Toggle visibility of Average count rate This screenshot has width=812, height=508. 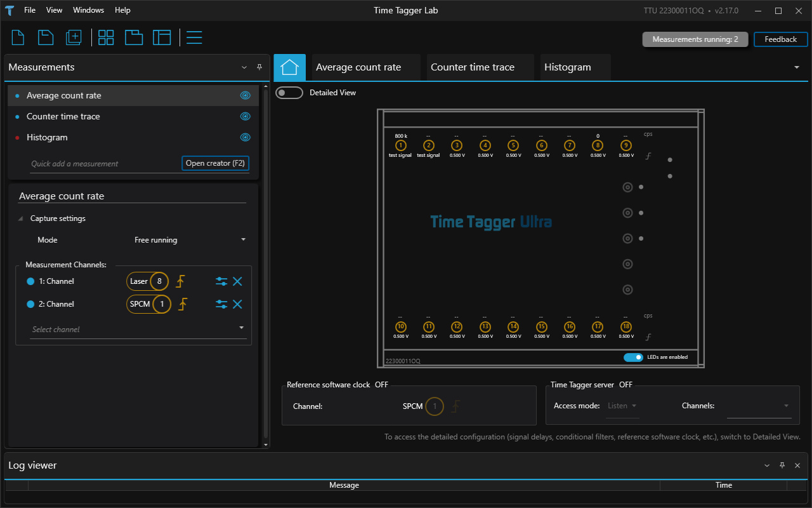point(246,96)
